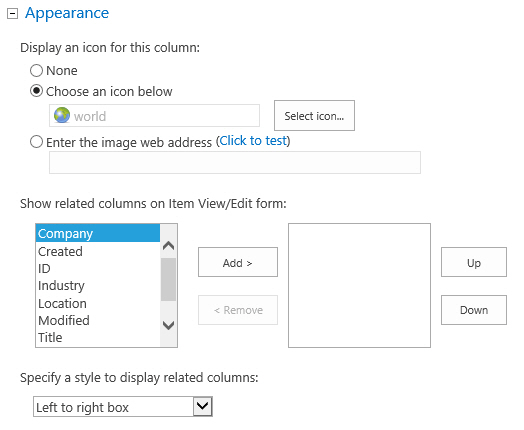Viewport: 524px width, 430px height.
Task: Select Enter the image web address option
Action: (36, 142)
